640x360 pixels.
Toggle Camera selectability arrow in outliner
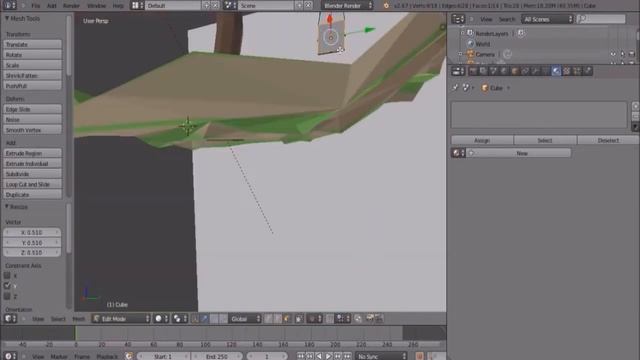622,54
